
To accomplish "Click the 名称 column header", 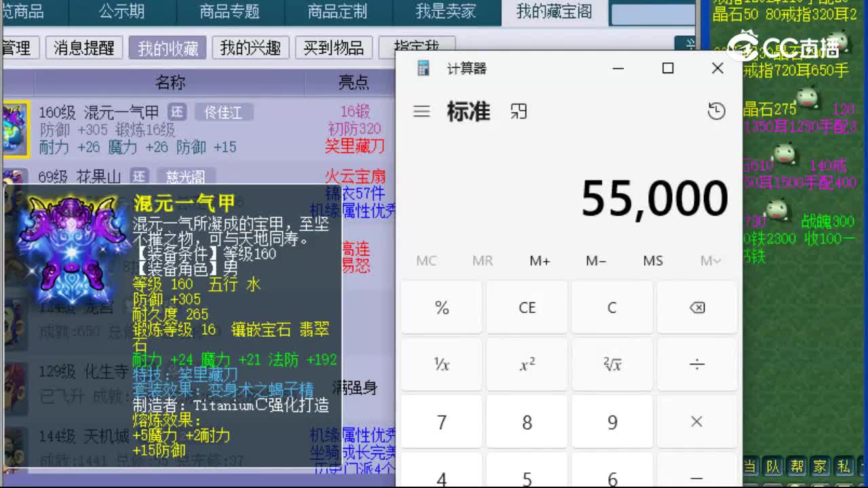I will pyautogui.click(x=170, y=83).
